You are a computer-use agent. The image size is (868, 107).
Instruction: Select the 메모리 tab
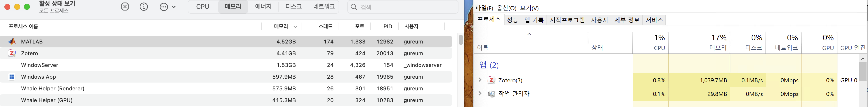pyautogui.click(x=233, y=7)
